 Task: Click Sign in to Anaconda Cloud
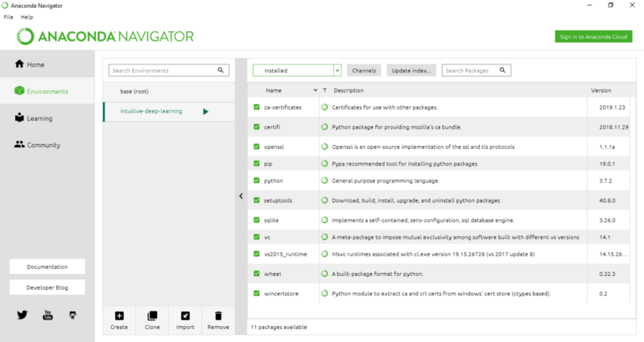[594, 36]
